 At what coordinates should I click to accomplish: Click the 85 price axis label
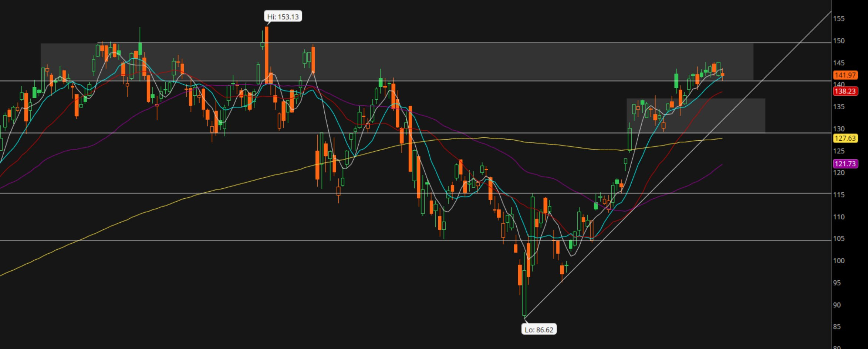[x=837, y=327]
